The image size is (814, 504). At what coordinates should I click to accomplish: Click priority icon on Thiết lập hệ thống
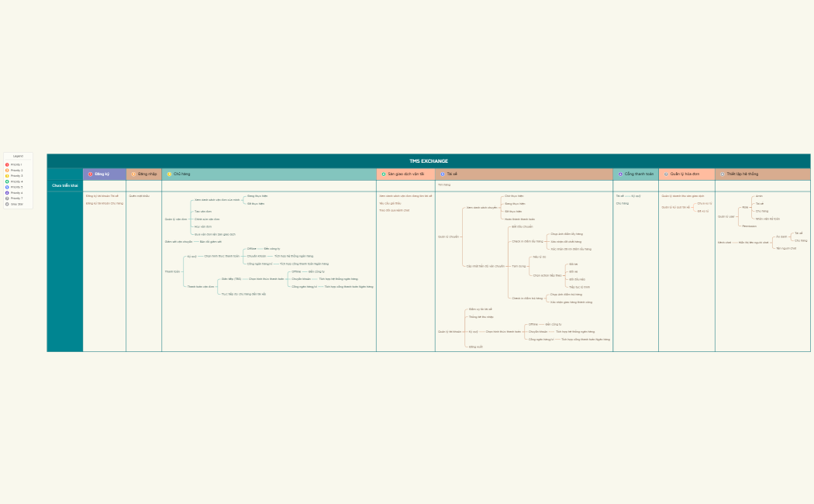(722, 174)
